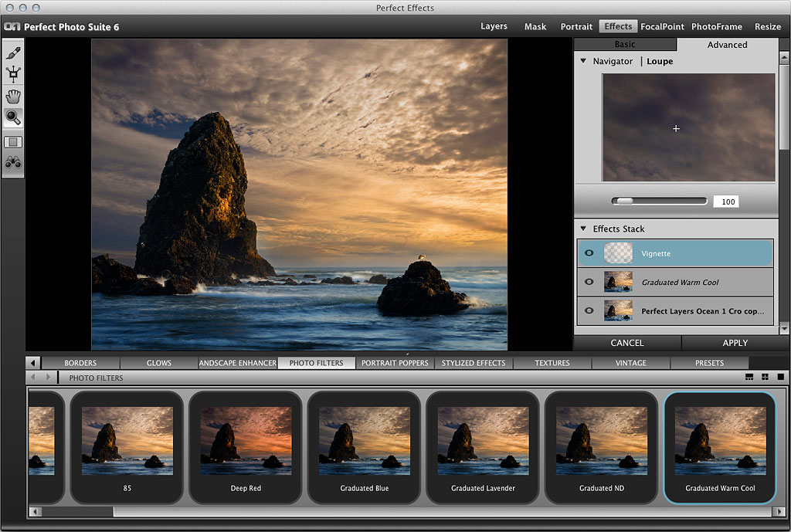Open the Textures category tab
This screenshot has width=791, height=532.
click(x=552, y=363)
